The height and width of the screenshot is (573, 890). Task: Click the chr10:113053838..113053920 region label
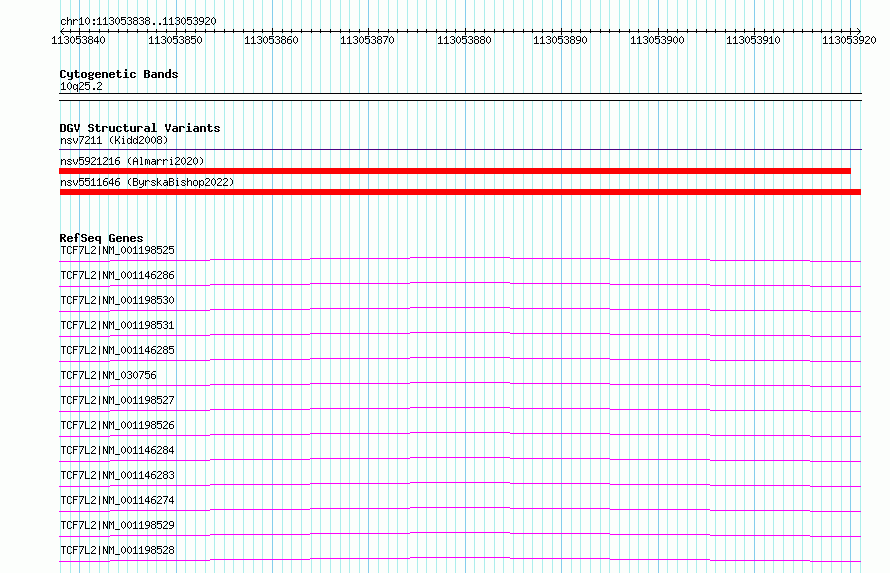(x=138, y=21)
